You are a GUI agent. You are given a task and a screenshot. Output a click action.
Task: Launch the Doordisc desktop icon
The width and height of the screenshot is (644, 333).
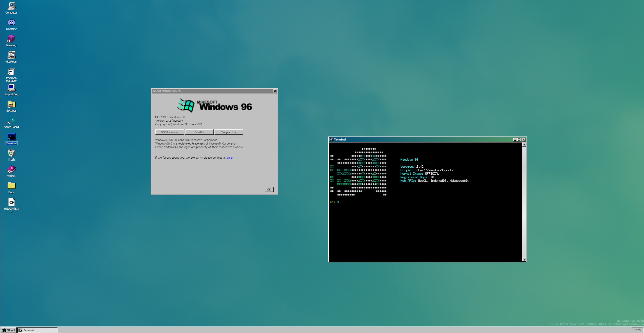click(11, 24)
